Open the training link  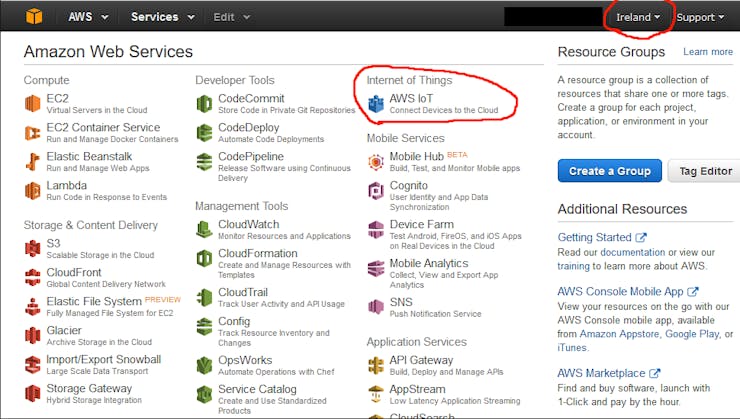[x=573, y=266]
